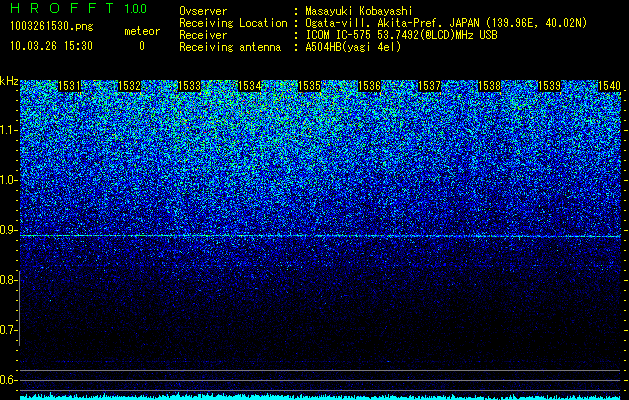The image size is (629, 400).
Task: Click the kHz axis unit label
Action: click(x=9, y=81)
